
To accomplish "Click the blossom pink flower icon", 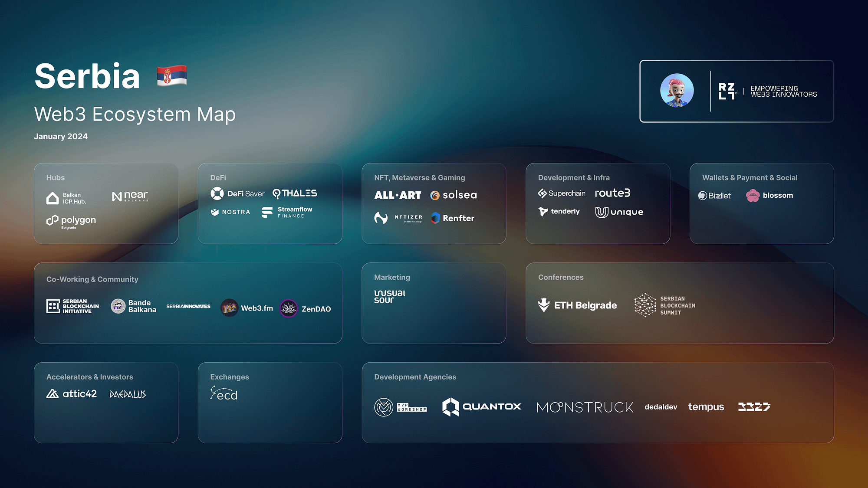I will click(753, 196).
